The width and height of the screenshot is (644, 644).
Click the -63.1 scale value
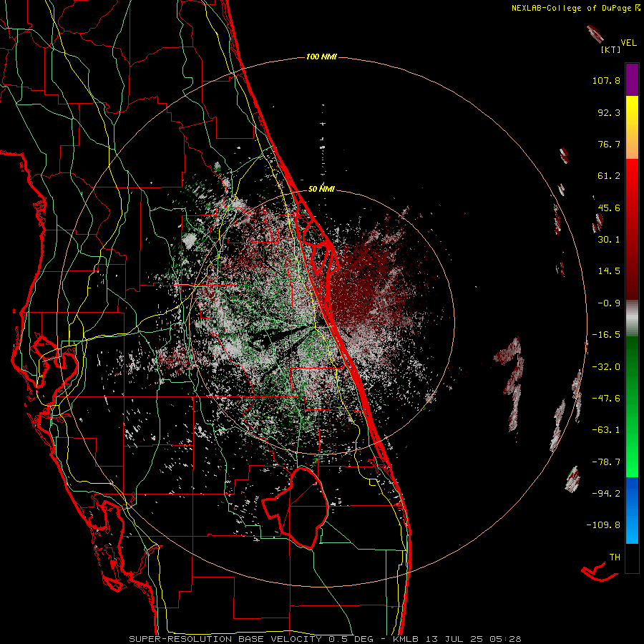tap(606, 429)
